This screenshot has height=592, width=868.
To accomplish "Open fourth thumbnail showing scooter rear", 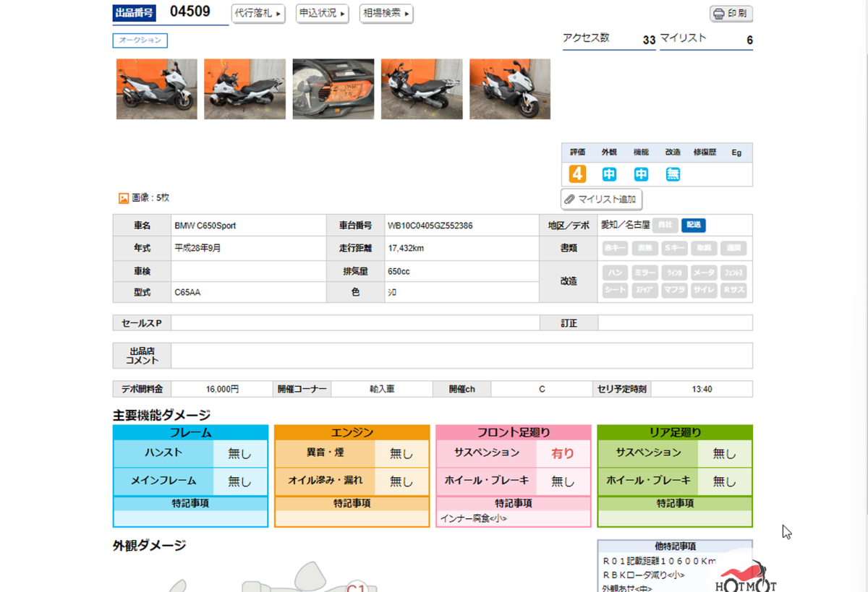I will point(422,89).
